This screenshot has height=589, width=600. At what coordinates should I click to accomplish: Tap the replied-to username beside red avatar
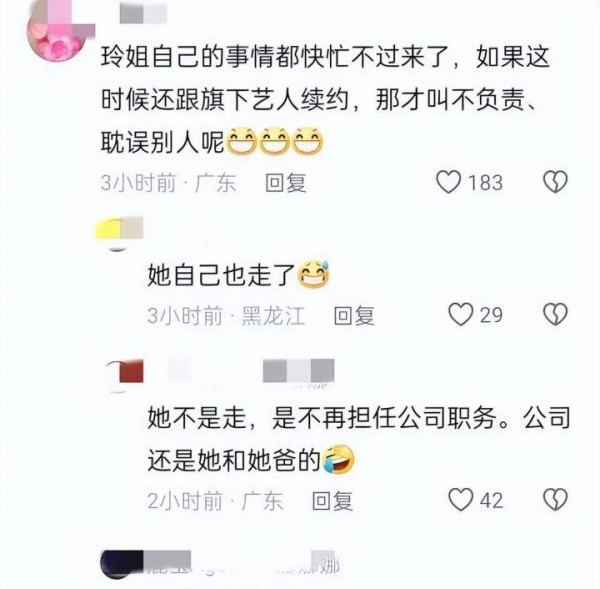(x=298, y=371)
